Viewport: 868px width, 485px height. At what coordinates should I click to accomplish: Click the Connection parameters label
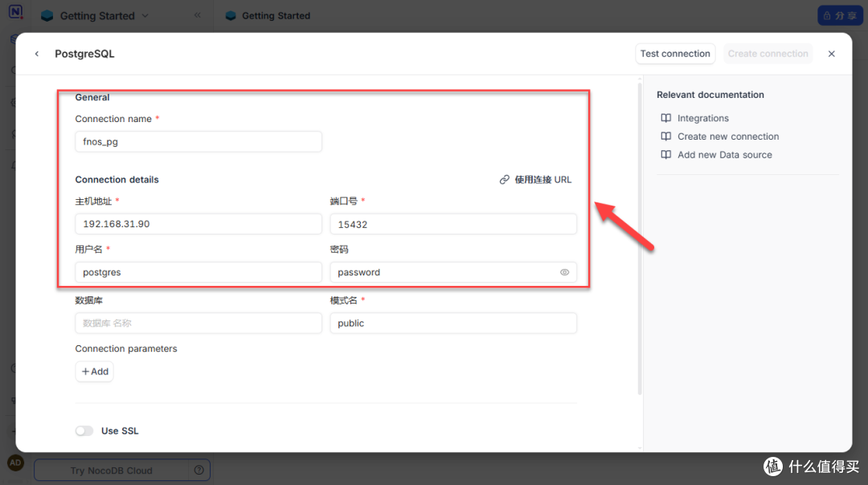tap(126, 348)
